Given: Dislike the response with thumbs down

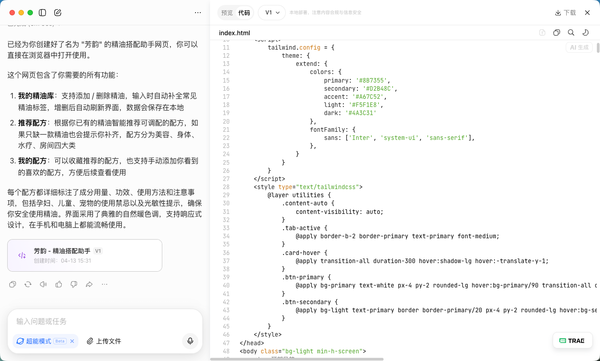Looking at the screenshot, I should tap(74, 284).
